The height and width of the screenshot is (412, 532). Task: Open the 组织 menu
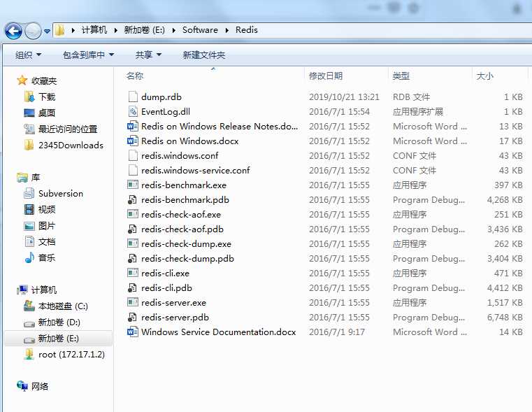(28, 55)
